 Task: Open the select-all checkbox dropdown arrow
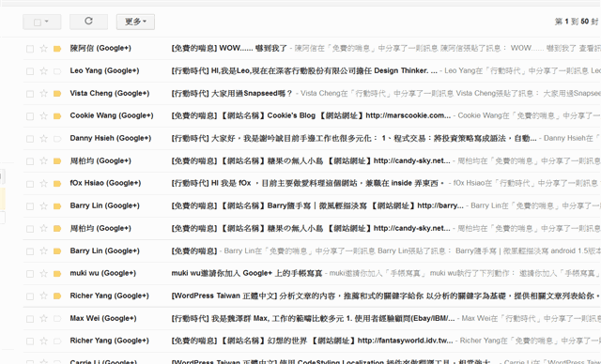pyautogui.click(x=47, y=22)
